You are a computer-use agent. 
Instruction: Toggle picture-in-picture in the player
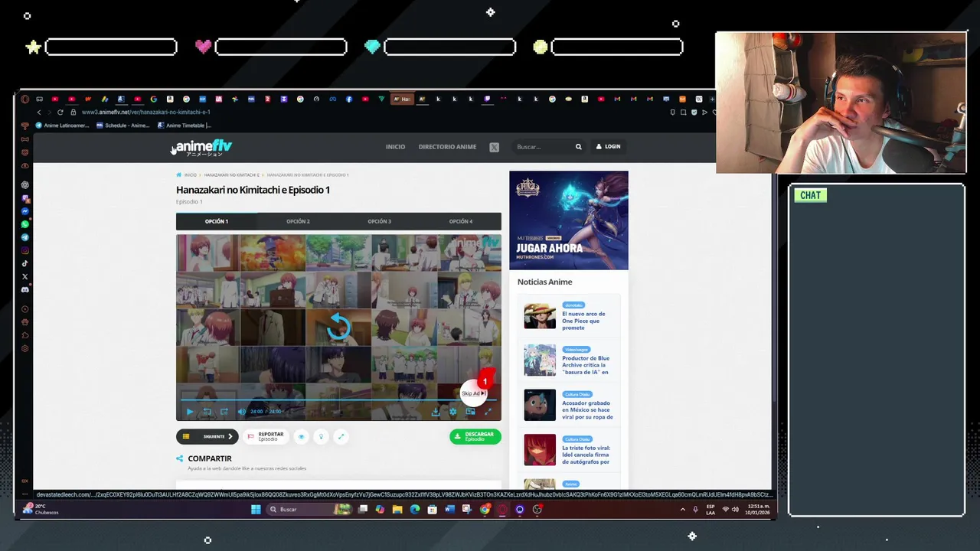(470, 412)
